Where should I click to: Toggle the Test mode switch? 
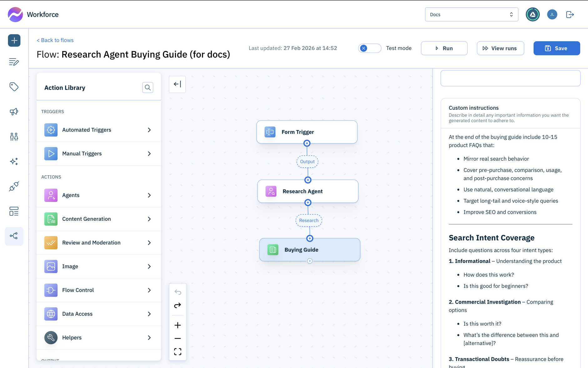(x=369, y=48)
